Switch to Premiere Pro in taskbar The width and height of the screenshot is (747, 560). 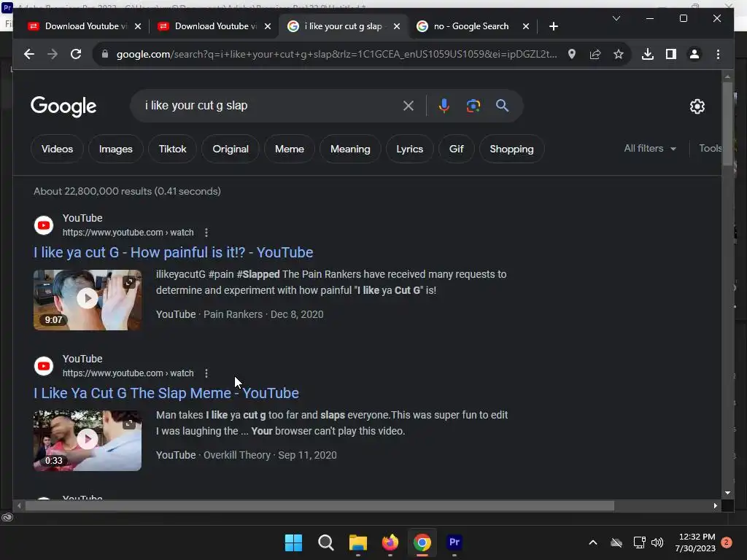tap(454, 542)
